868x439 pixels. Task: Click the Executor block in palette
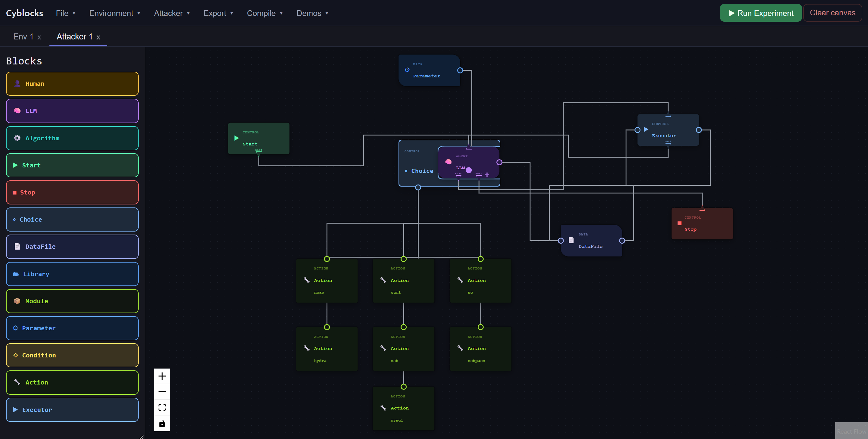72,410
